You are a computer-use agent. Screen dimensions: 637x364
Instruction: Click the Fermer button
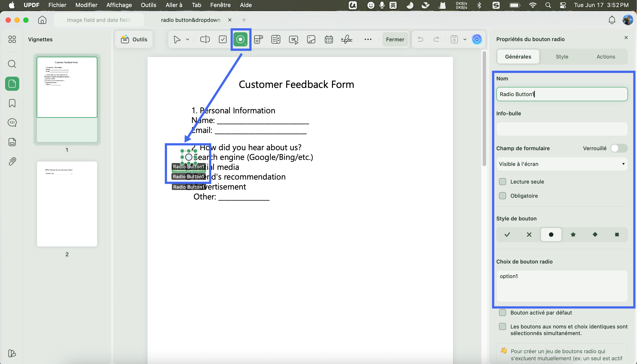pyautogui.click(x=395, y=39)
